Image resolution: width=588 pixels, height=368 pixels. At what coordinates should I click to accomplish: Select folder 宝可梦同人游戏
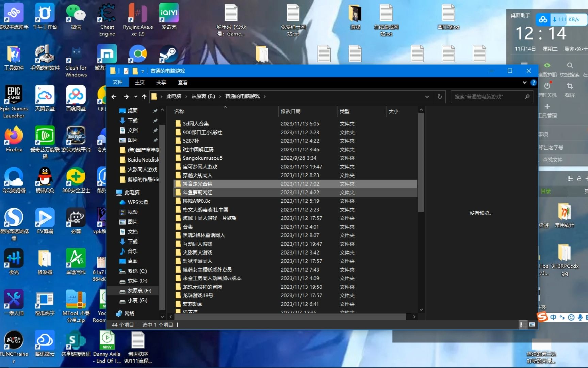295,167
